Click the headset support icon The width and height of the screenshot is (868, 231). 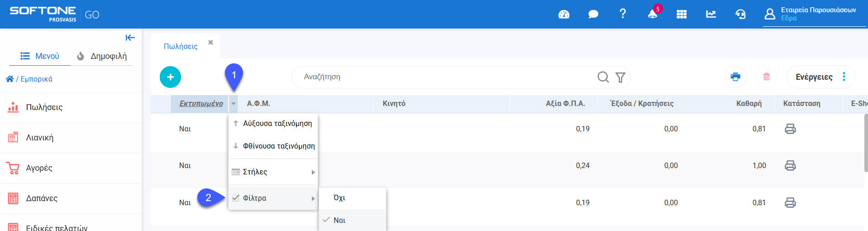[740, 14]
